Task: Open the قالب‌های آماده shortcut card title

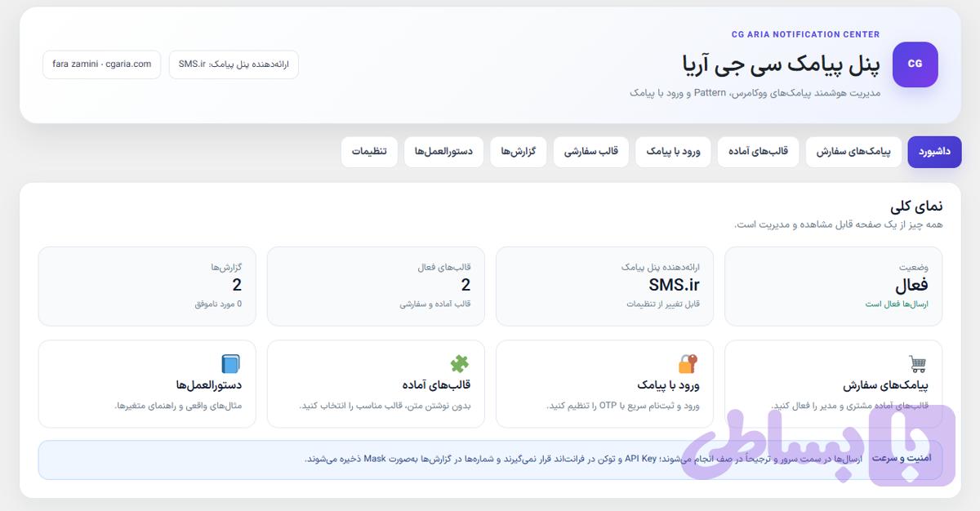Action: click(436, 385)
